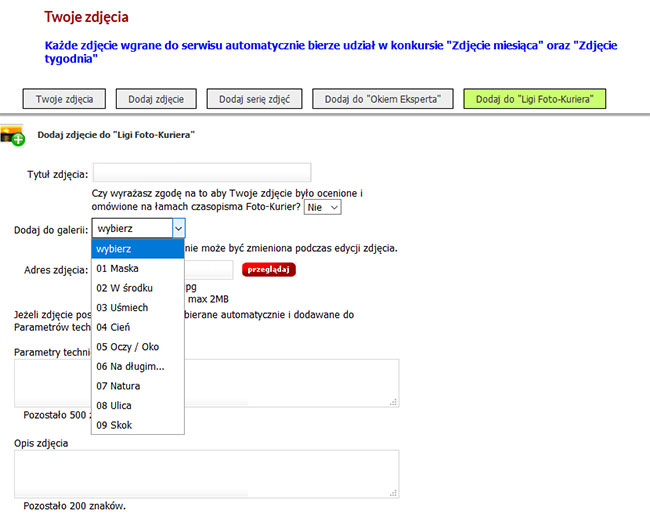Click the 'Pozostało 200 znaków.' counter text
Image resolution: width=650 pixels, height=525 pixels.
75,506
